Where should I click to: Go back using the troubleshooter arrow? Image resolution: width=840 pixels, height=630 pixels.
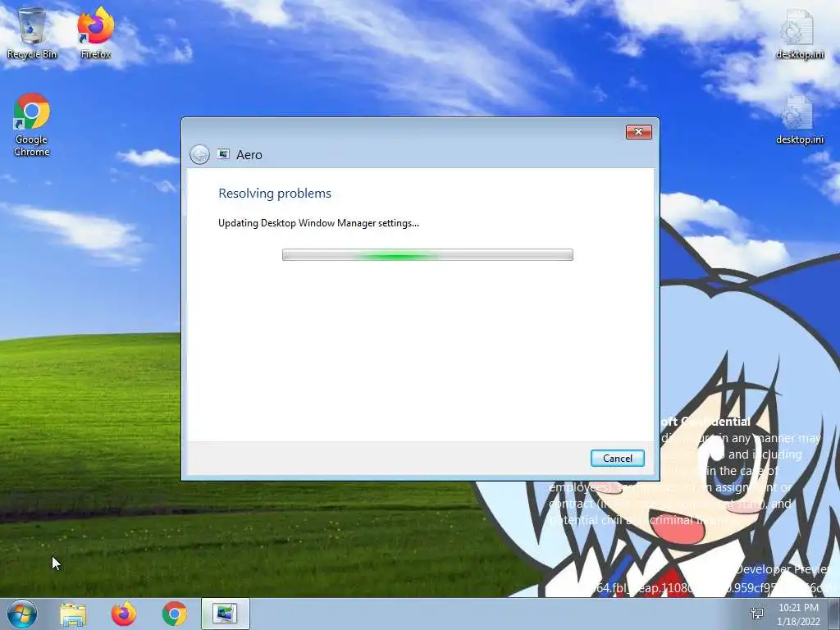[x=199, y=155]
